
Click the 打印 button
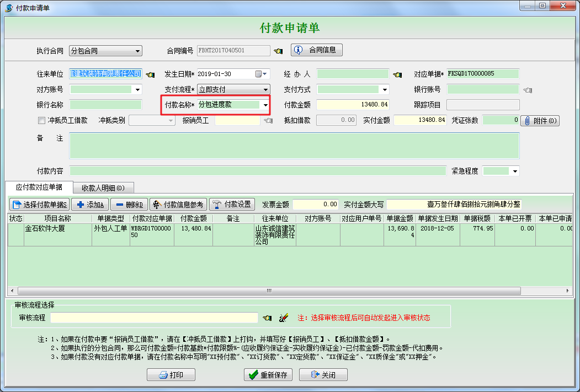[171, 375]
